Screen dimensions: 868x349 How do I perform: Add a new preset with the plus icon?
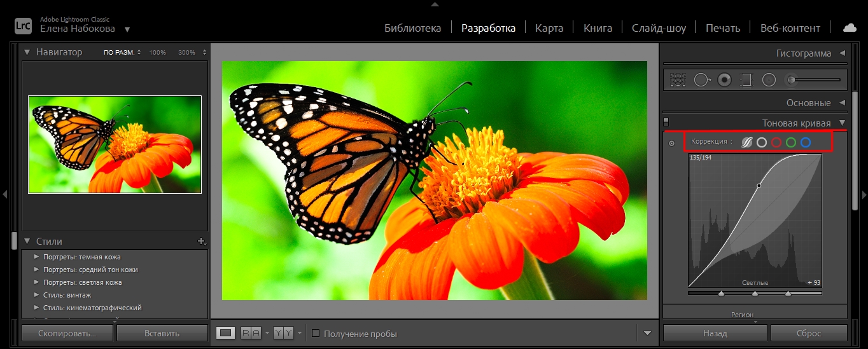click(x=202, y=241)
